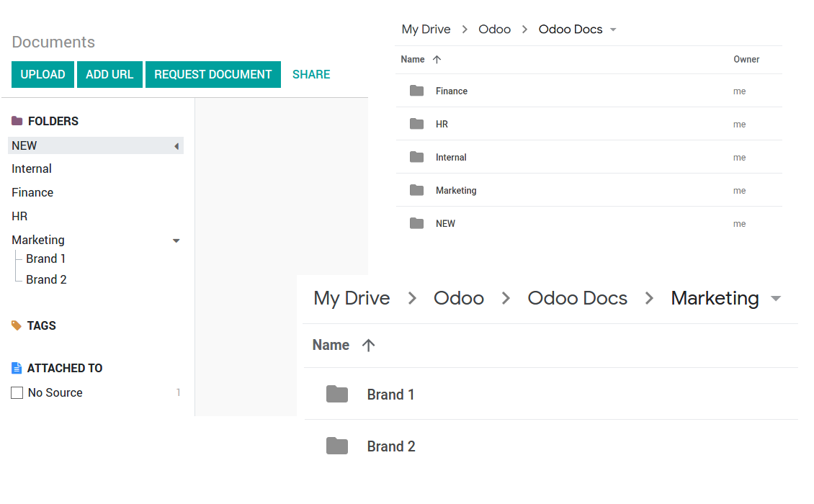Click the Brand 2 folder icon in Drive
Image resolution: width=814 pixels, height=504 pixels.
[x=337, y=446]
